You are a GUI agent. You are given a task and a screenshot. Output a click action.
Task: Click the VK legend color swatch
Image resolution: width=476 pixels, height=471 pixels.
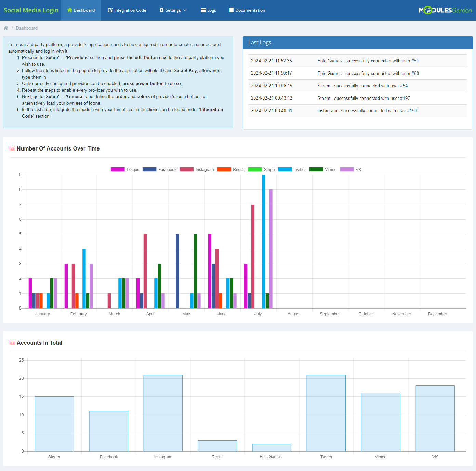click(347, 169)
